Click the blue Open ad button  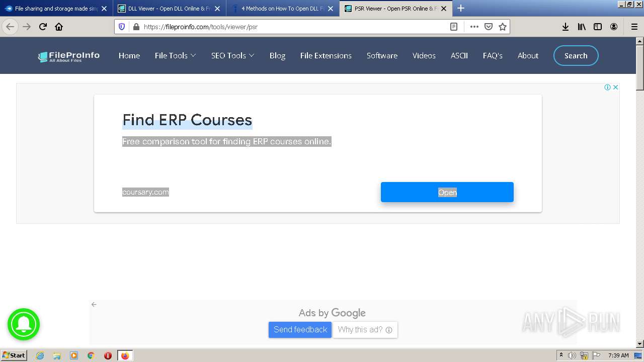[447, 192]
